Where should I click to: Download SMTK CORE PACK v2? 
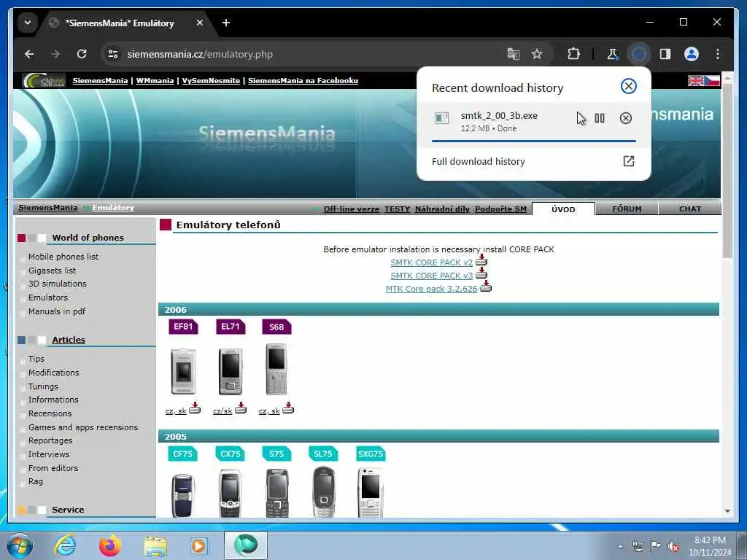tap(432, 262)
